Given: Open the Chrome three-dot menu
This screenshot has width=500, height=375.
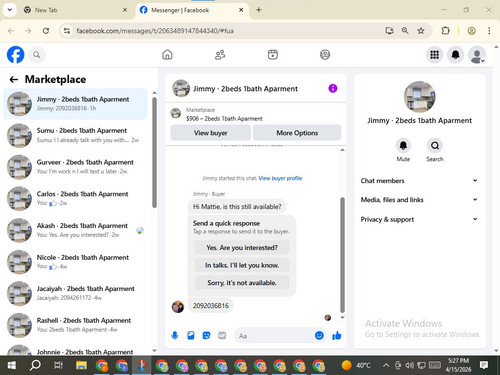Looking at the screenshot, I should coord(489,31).
